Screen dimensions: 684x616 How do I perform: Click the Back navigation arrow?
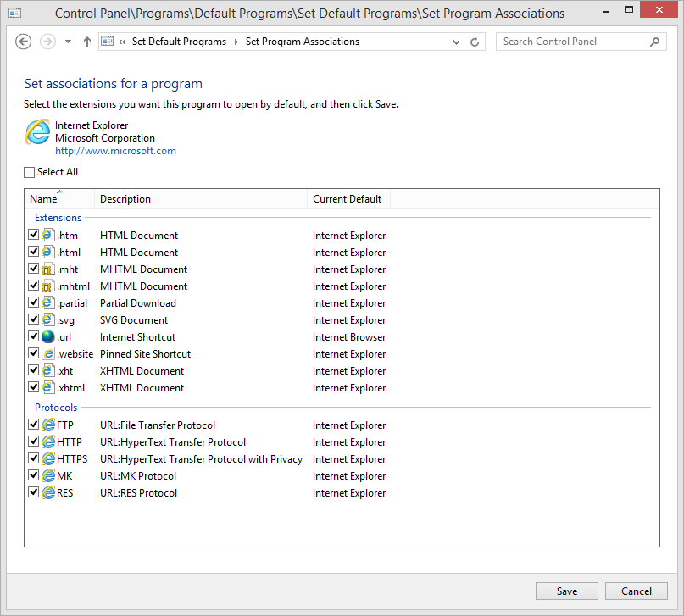[x=23, y=42]
